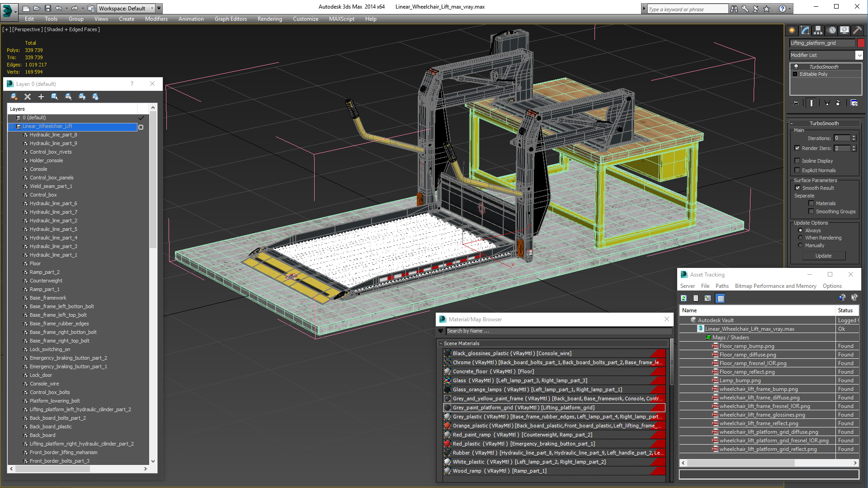The image size is (868, 488).
Task: Open the Display command panel tab
Action: click(844, 30)
